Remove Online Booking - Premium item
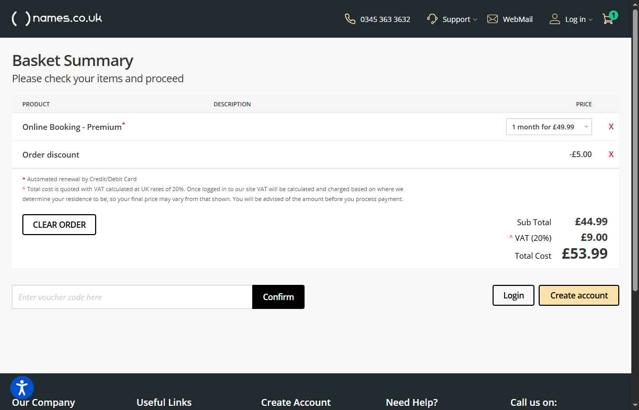The image size is (639, 410). 611,127
